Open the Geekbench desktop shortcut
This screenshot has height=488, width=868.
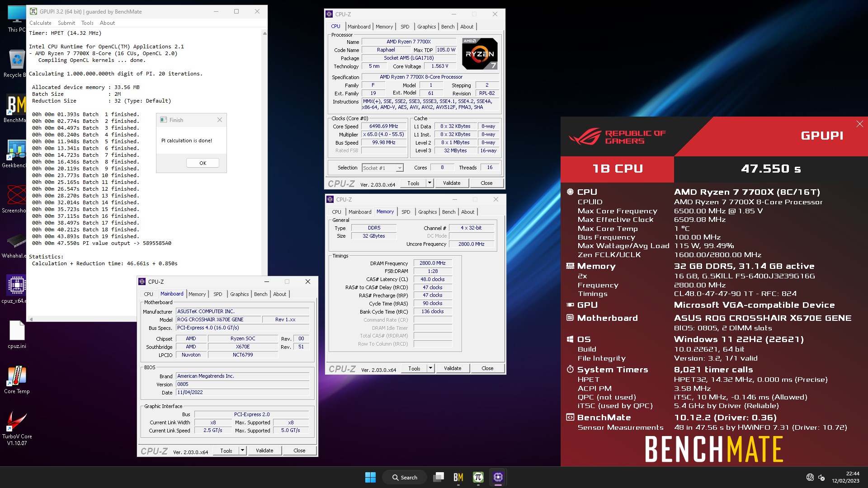click(16, 154)
